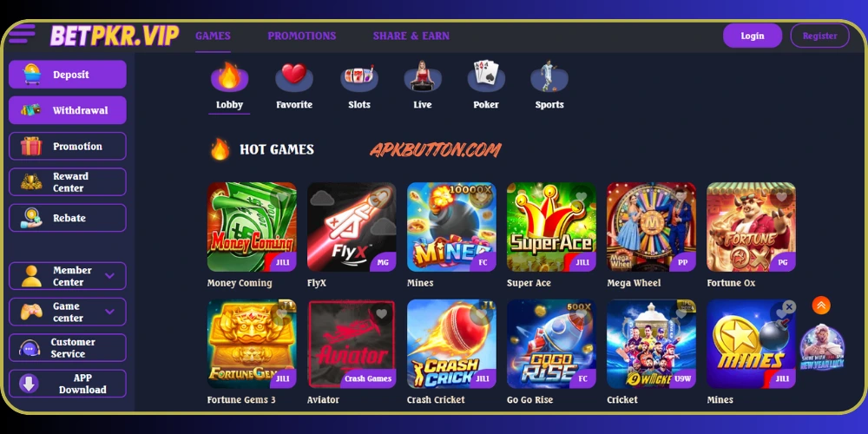
Task: Choose the Live dealer category icon
Action: tap(423, 77)
